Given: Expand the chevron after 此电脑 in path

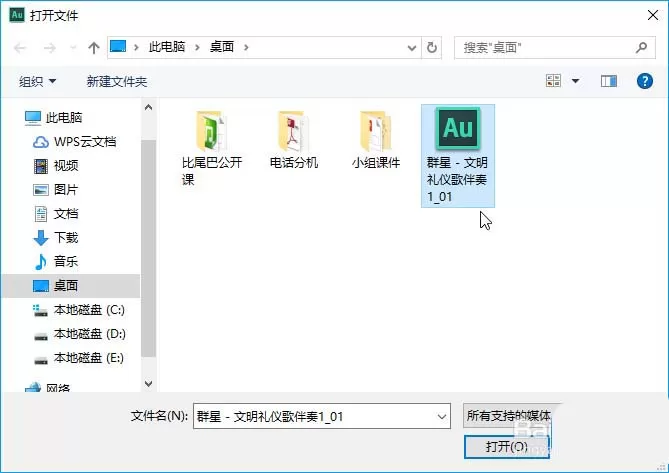Looking at the screenshot, I should pyautogui.click(x=197, y=47).
